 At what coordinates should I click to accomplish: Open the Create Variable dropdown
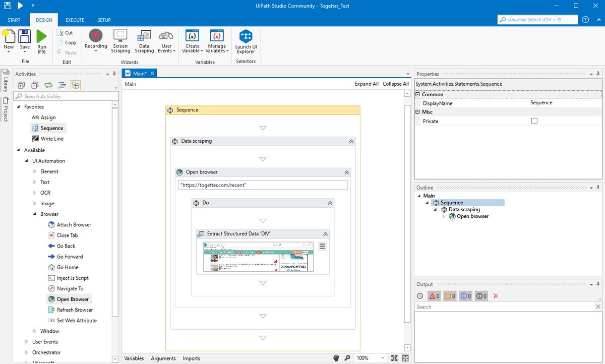[192, 41]
